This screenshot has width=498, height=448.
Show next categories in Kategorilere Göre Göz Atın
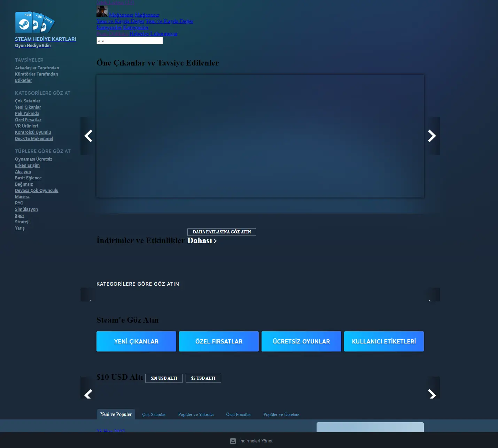432,295
